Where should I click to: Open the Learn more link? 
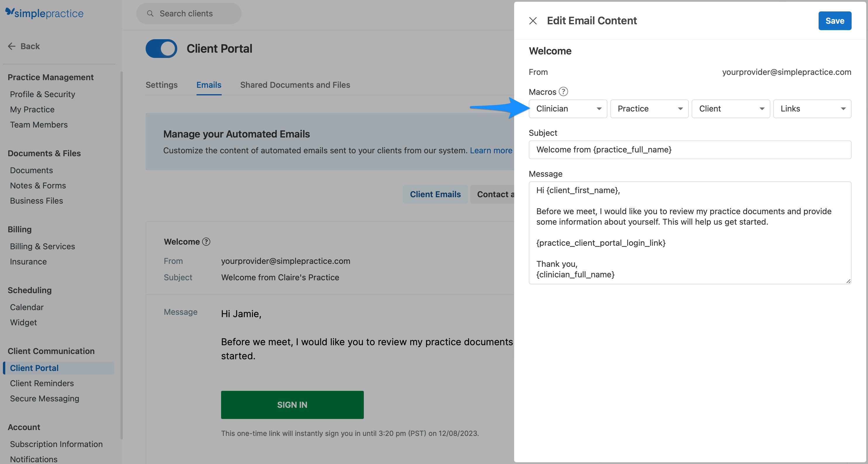(x=491, y=150)
